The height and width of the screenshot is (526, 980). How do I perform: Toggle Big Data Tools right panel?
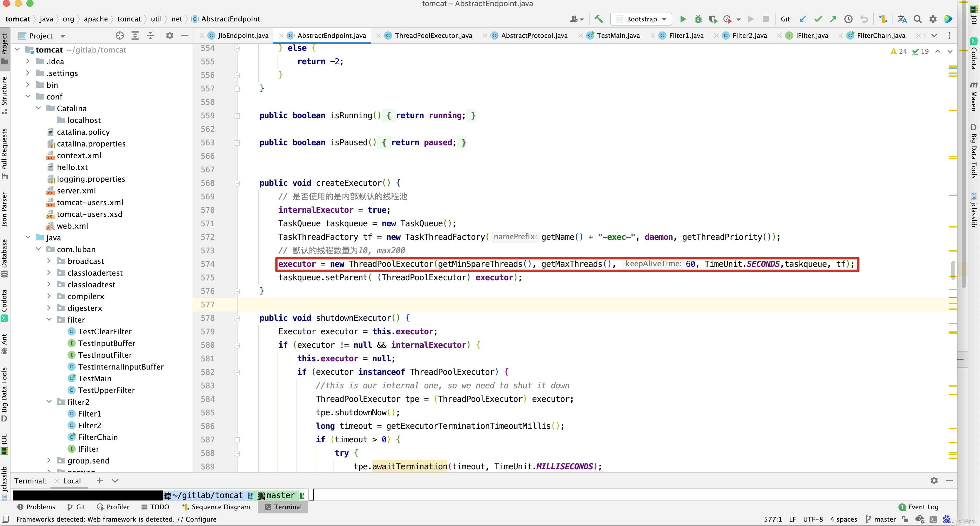pyautogui.click(x=974, y=151)
